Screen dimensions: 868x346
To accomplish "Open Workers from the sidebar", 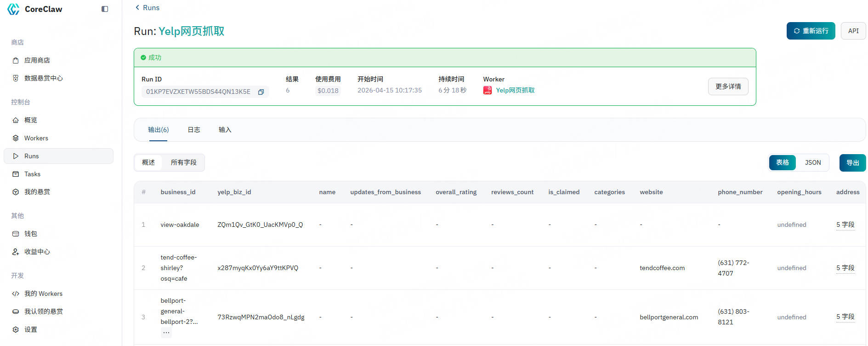I will tap(36, 138).
